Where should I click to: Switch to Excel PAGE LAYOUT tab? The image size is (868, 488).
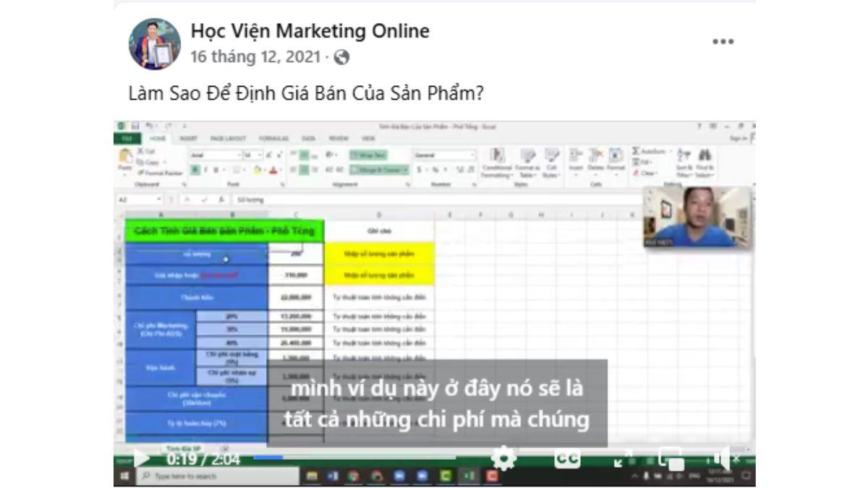[229, 138]
